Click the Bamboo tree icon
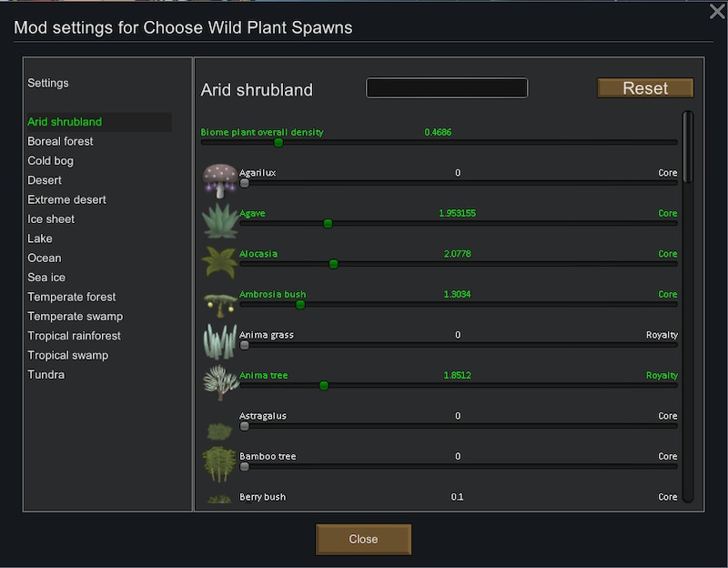This screenshot has width=728, height=568. pos(219,463)
